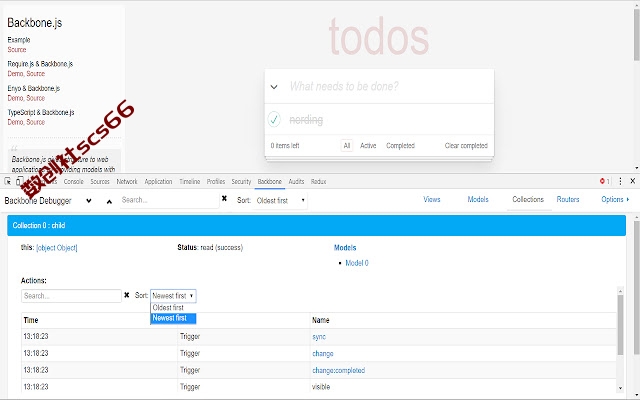Toggle all todos with the chevron
Image resolution: width=640 pixels, height=400 pixels.
(x=274, y=87)
